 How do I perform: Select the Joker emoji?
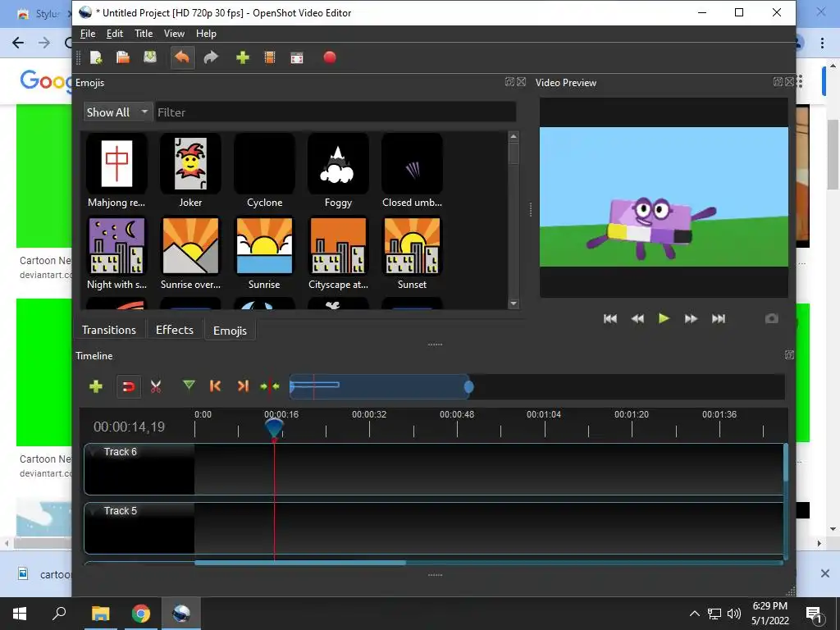pyautogui.click(x=190, y=171)
